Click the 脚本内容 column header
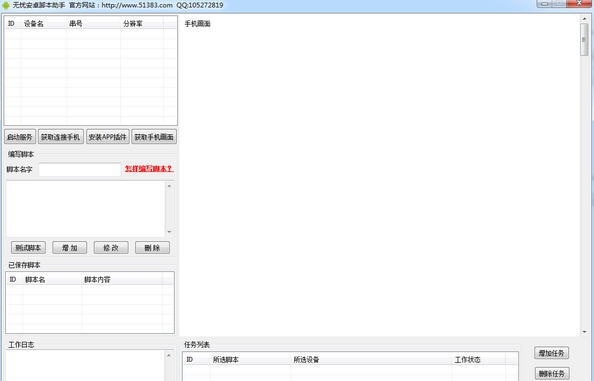The image size is (594, 381). pyautogui.click(x=122, y=280)
